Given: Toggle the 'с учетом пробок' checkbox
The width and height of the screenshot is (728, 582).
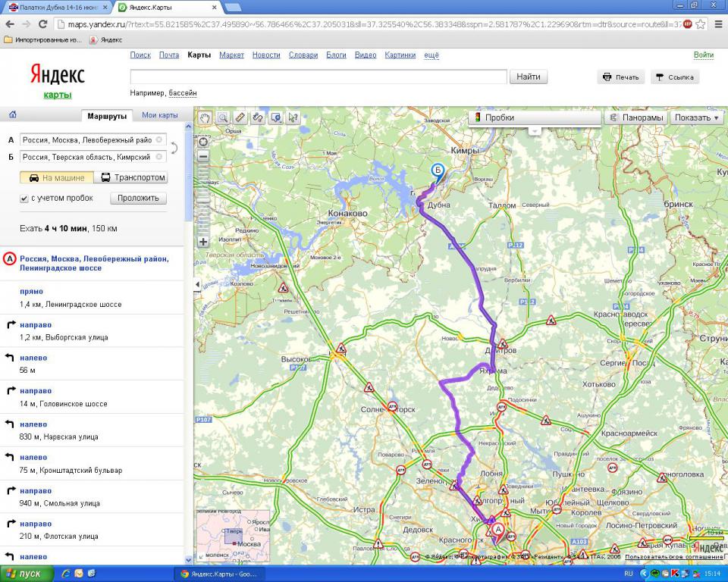Looking at the screenshot, I should coord(24,199).
